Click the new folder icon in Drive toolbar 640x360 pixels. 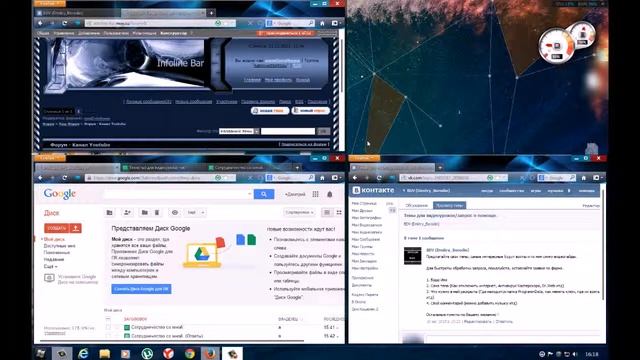[x=109, y=212]
